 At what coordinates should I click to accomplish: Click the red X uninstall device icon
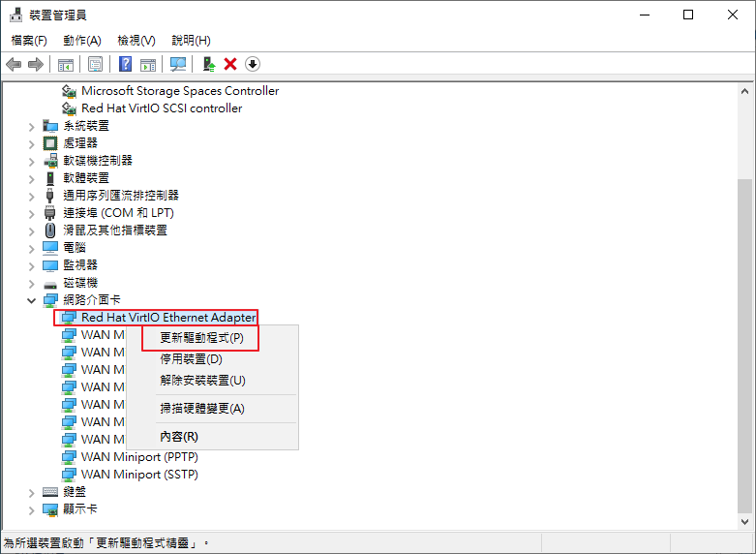[x=230, y=64]
